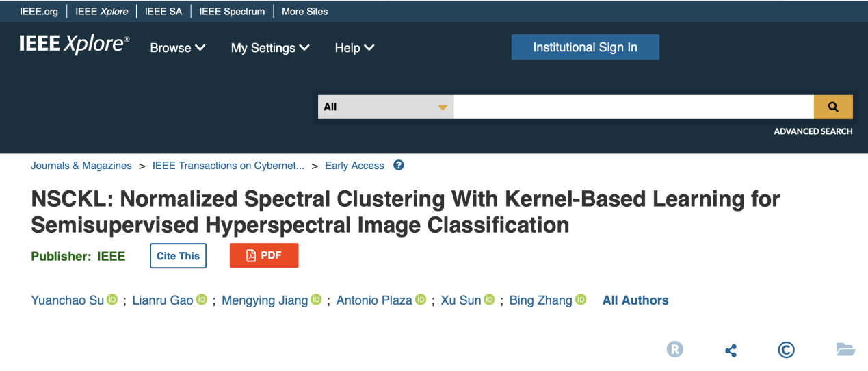The width and height of the screenshot is (868, 371).
Task: Click into the search text field
Action: point(633,107)
